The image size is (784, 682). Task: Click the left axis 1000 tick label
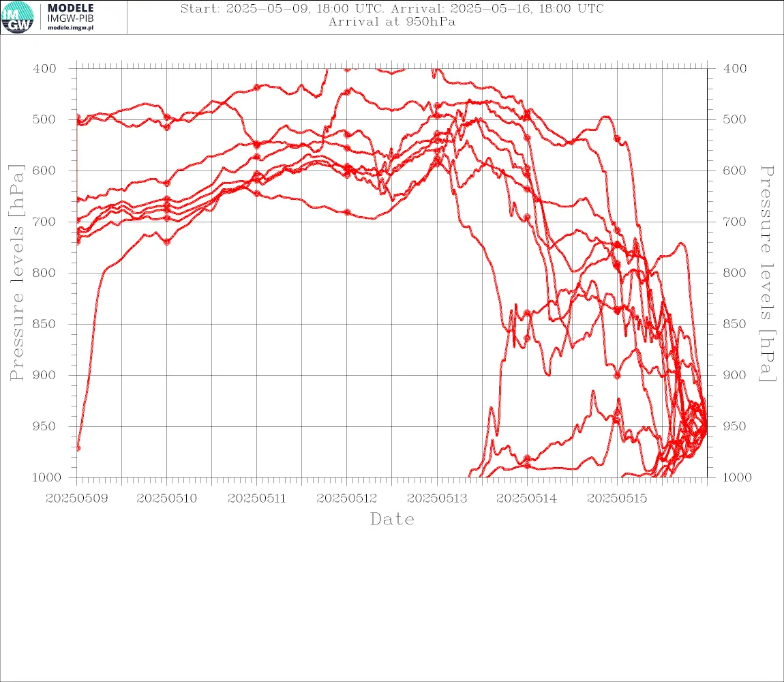coord(47,477)
